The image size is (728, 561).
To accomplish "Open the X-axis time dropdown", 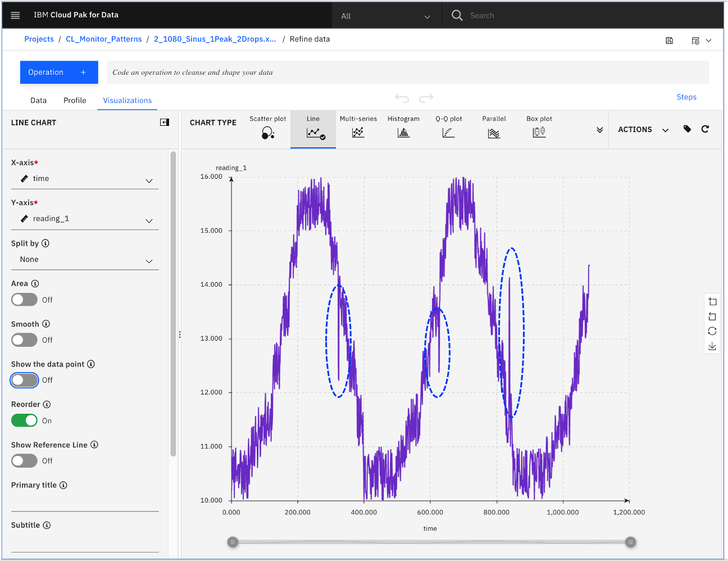I will tap(85, 179).
